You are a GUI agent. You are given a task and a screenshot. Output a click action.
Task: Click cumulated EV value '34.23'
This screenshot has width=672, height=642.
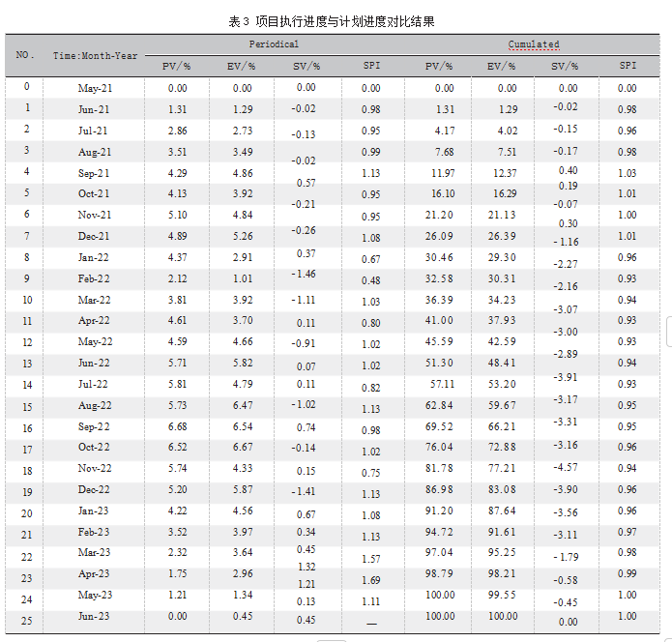(x=502, y=300)
